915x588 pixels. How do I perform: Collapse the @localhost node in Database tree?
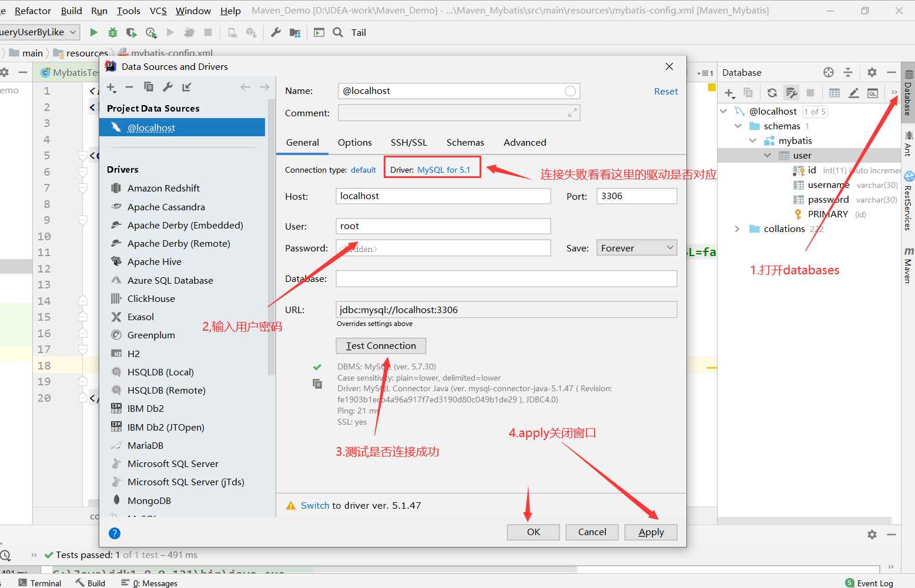click(x=724, y=111)
